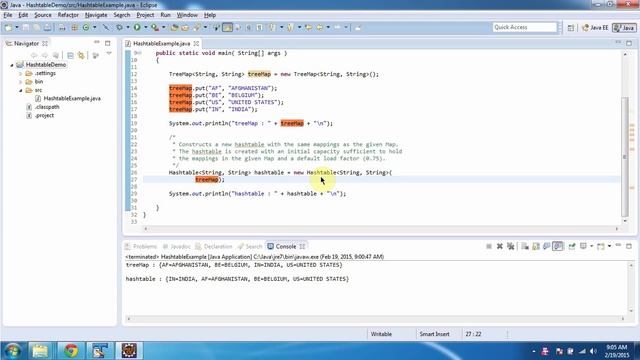This screenshot has height=360, width=640.
Task: Close the HashtableExample.java editor tab
Action: point(196,43)
